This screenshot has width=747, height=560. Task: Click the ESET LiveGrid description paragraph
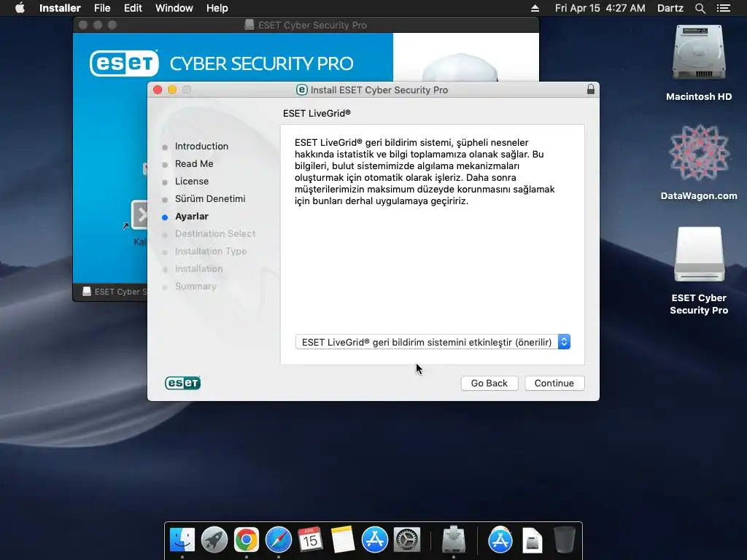pyautogui.click(x=425, y=171)
